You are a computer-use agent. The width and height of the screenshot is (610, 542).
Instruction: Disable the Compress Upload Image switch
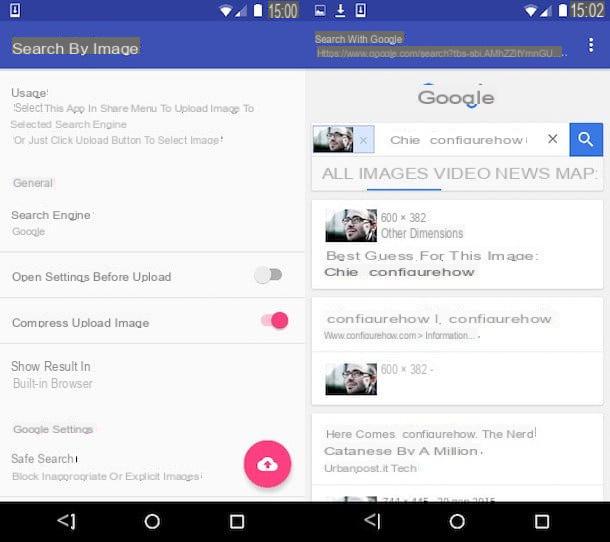coord(275,321)
